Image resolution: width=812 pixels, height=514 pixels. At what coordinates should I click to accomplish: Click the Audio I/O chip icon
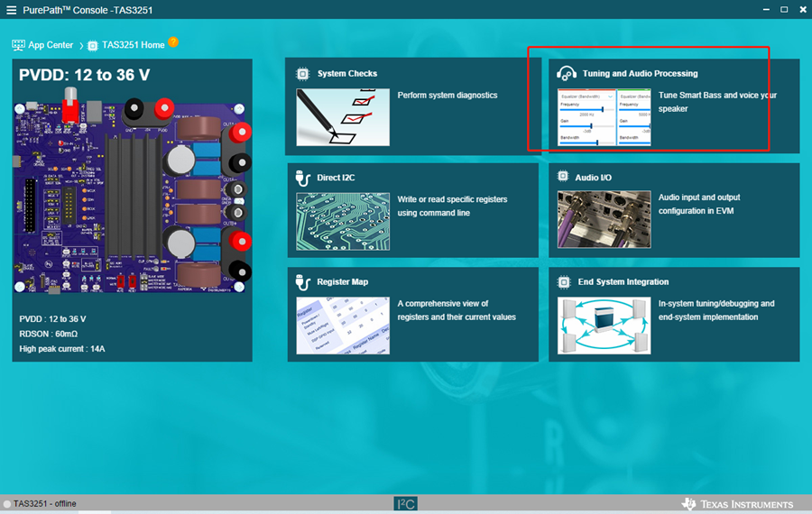[x=563, y=177]
